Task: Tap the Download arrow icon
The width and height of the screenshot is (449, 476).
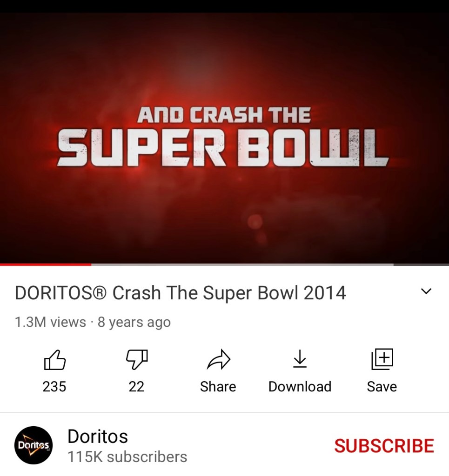Action: 300,359
